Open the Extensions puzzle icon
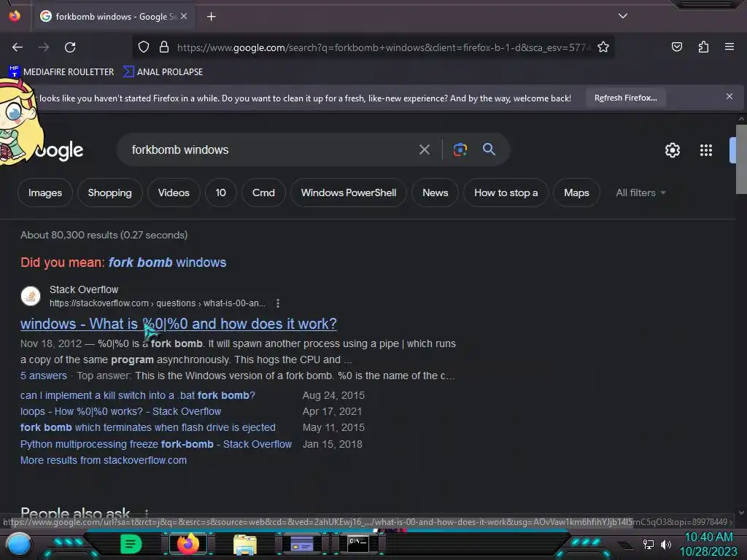 click(703, 47)
